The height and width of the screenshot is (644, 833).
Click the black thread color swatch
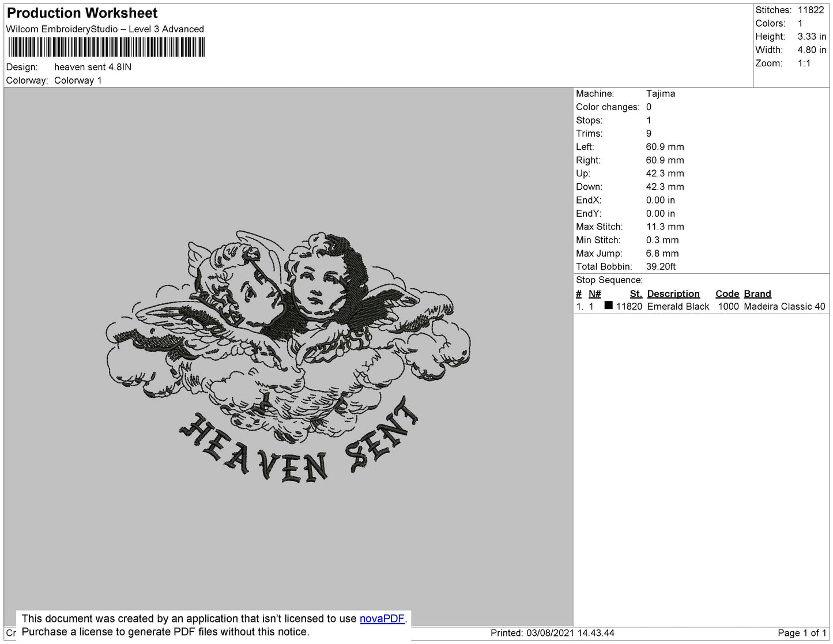coord(608,306)
